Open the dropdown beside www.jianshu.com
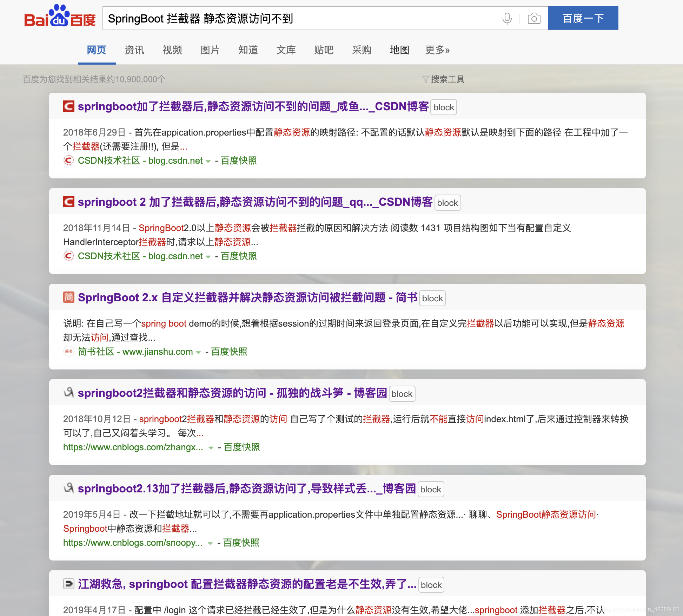Image resolution: width=683 pixels, height=616 pixels. [199, 352]
